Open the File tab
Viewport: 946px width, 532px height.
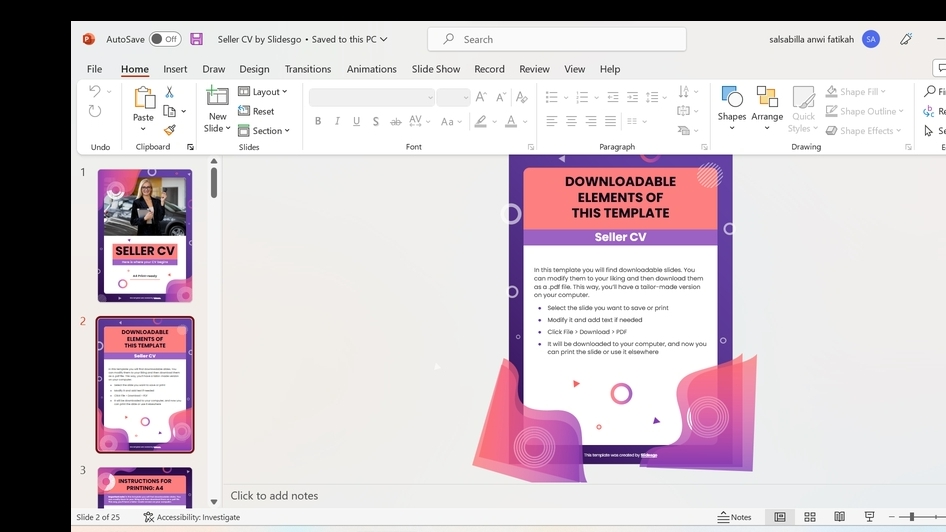(x=94, y=69)
